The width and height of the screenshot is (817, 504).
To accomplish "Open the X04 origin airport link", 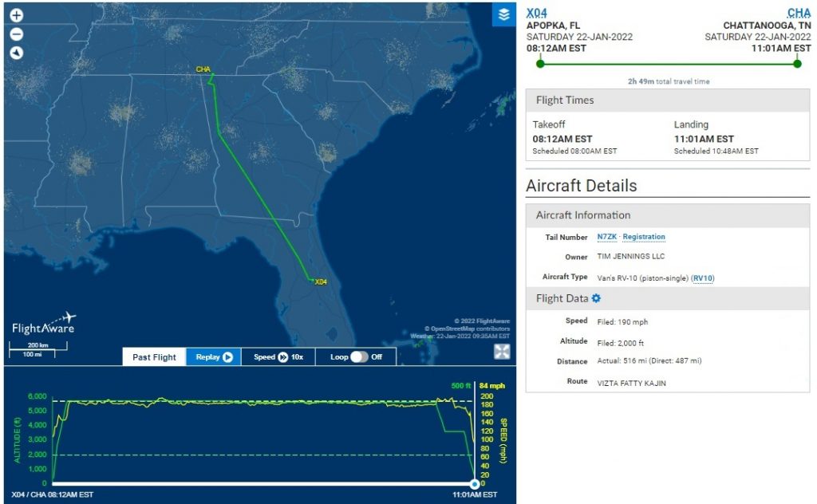I will (x=537, y=13).
